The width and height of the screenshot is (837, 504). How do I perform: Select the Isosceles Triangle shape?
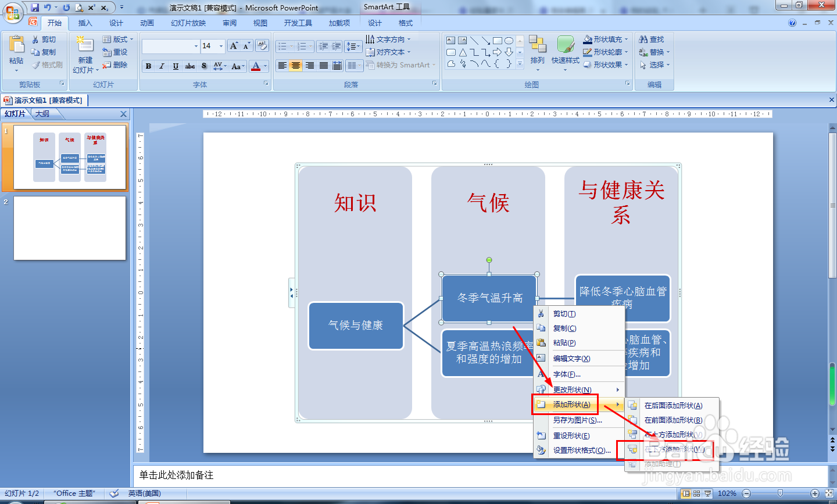463,52
